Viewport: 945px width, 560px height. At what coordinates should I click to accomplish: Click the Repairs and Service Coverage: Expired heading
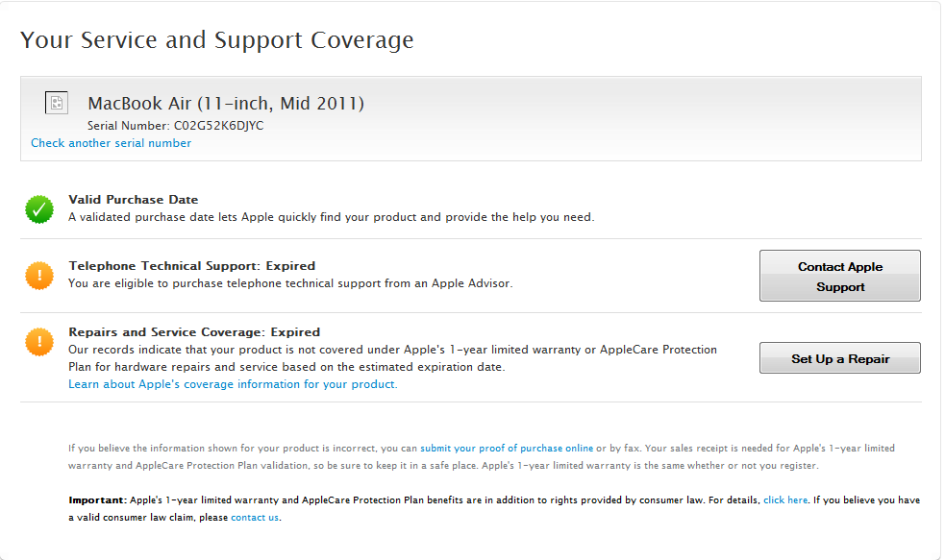point(194,332)
